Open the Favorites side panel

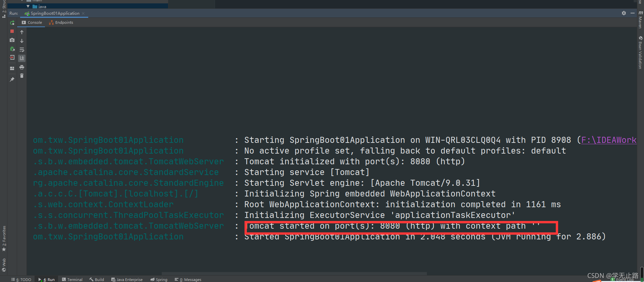pos(4,238)
